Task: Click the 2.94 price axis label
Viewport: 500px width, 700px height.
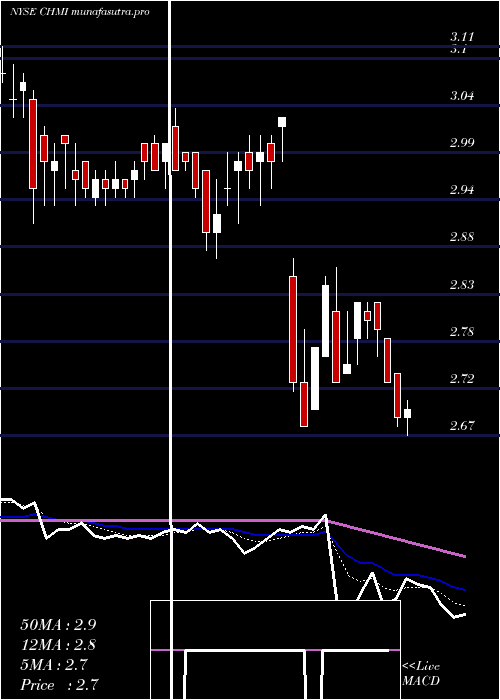Action: click(462, 190)
